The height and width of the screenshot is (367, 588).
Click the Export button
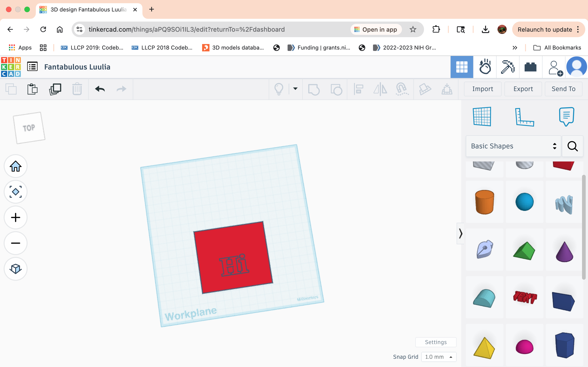pos(523,89)
